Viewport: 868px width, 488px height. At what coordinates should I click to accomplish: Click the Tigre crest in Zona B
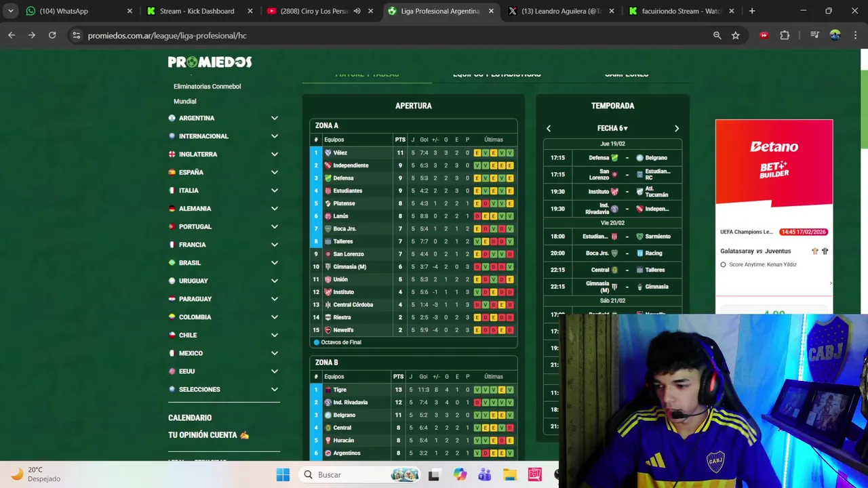[x=328, y=390]
